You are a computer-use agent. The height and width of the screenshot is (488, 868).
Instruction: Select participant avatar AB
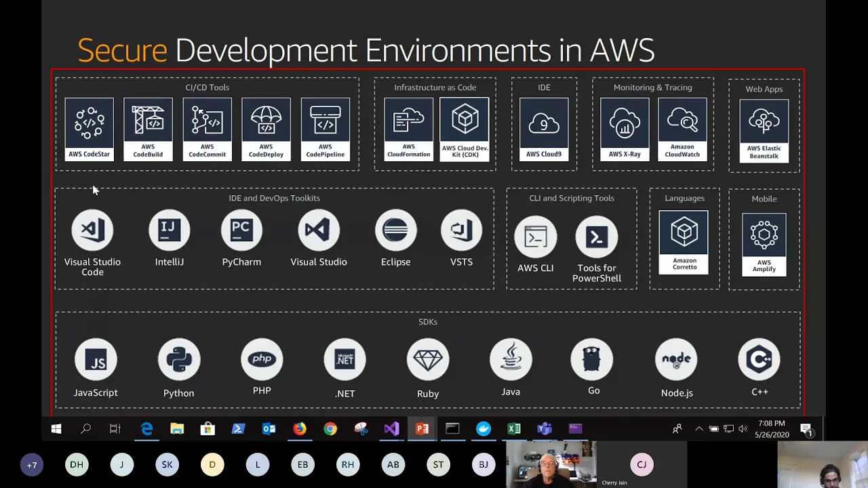coord(393,465)
